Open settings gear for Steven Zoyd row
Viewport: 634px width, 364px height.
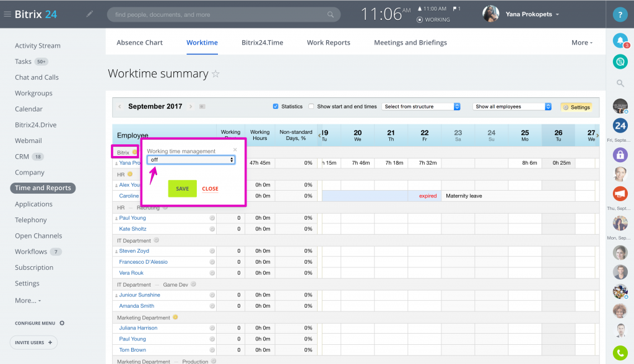(x=212, y=251)
